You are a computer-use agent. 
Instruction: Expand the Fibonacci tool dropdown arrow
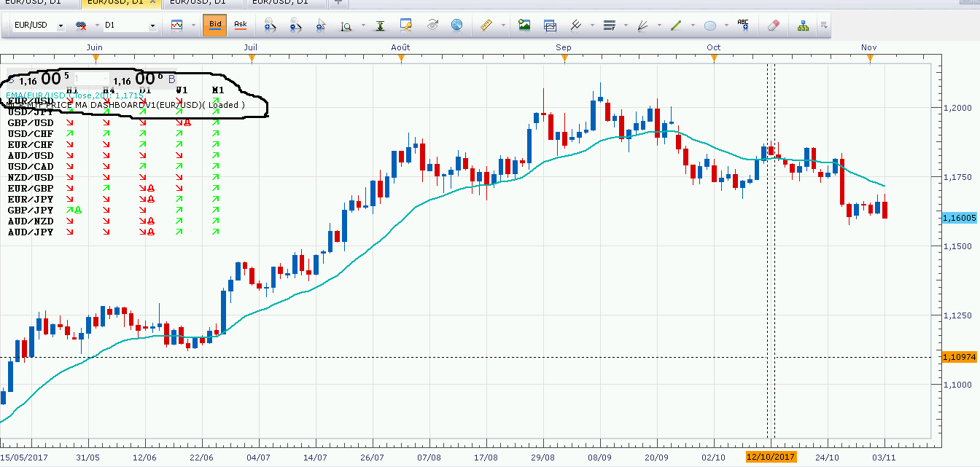626,25
